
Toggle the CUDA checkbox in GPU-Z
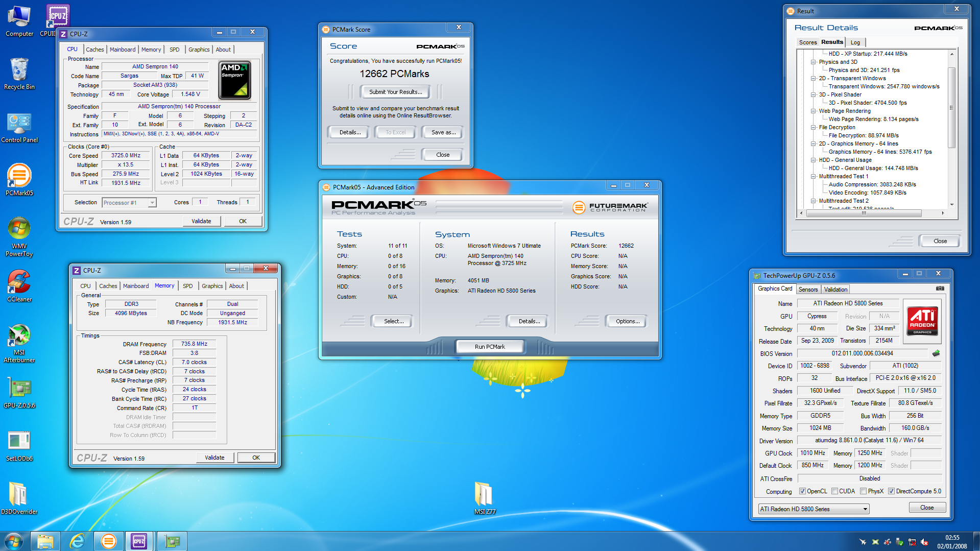834,491
